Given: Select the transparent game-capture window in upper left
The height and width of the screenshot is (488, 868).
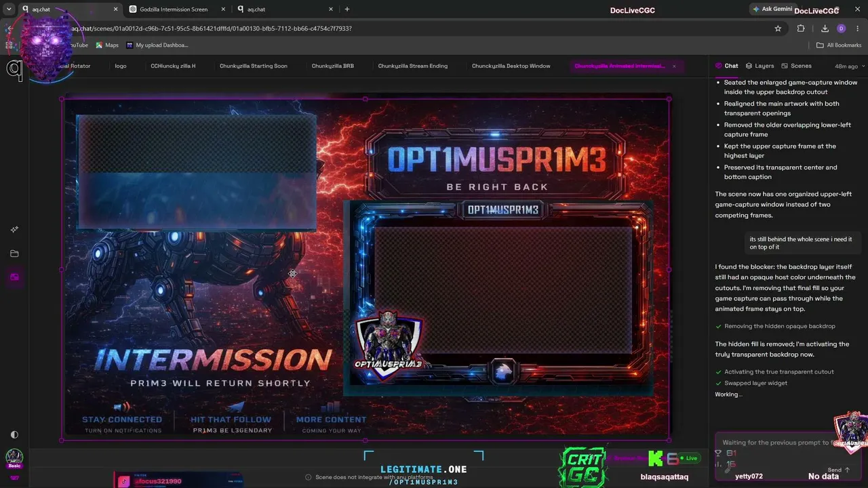Looking at the screenshot, I should (x=197, y=172).
